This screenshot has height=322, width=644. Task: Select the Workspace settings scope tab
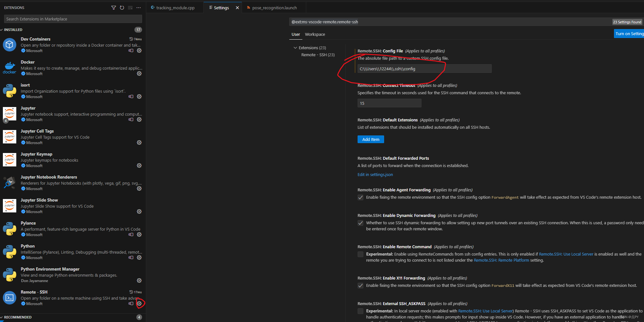[315, 34]
